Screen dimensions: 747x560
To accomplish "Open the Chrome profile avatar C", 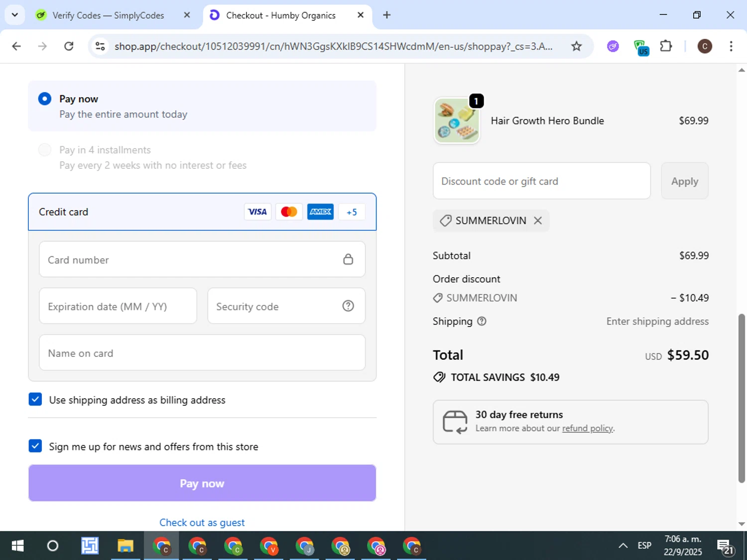I will (704, 46).
